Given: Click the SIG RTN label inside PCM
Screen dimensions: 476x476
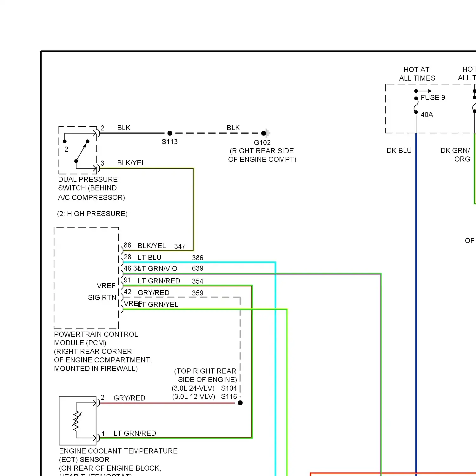Looking at the screenshot, I should click(x=102, y=297).
